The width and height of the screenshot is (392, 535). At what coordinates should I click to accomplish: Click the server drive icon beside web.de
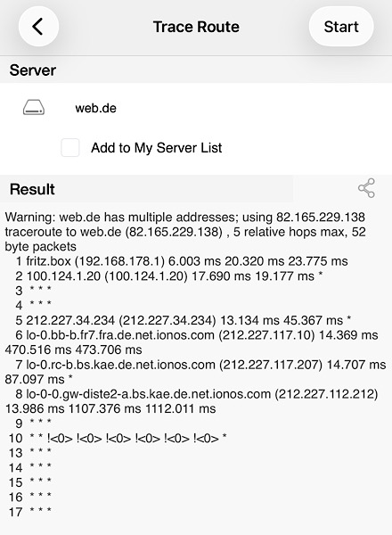coord(34,108)
